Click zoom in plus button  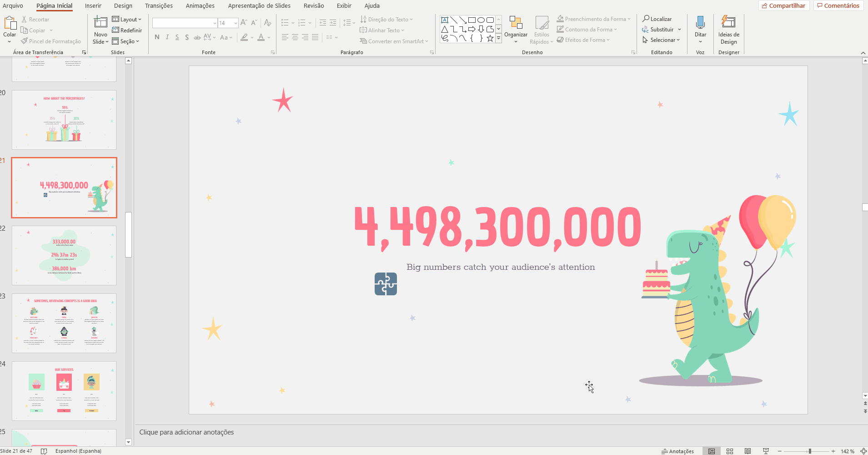tap(833, 451)
